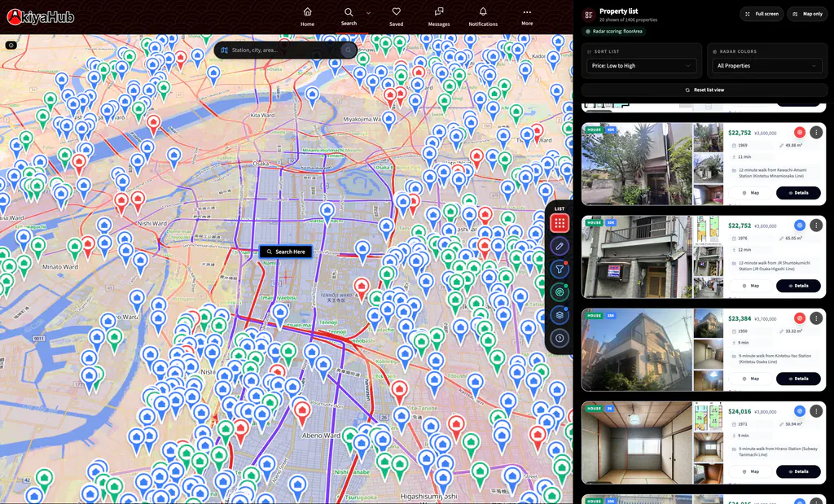Open Details for the $24,016 property
This screenshot has width=834, height=504.
tap(798, 471)
